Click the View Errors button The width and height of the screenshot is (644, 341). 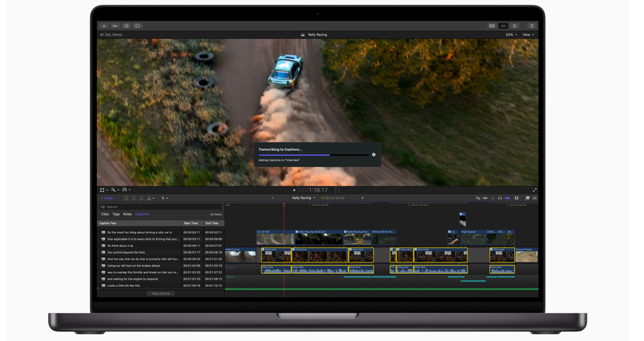tap(160, 294)
